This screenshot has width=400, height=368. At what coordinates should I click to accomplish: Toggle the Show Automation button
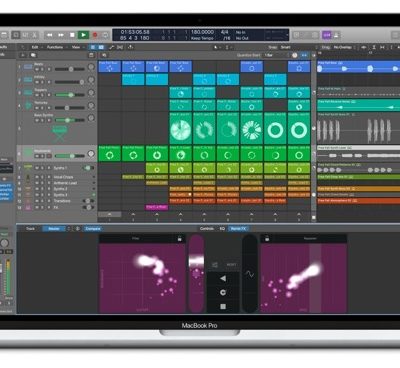coord(111,47)
